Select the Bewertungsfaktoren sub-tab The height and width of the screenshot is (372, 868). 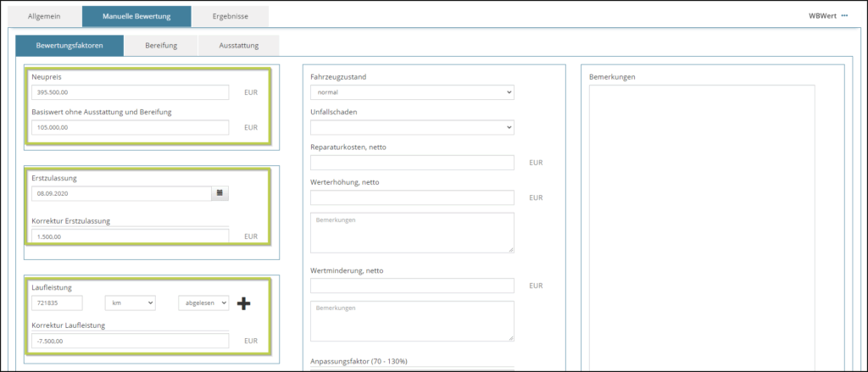pyautogui.click(x=70, y=46)
